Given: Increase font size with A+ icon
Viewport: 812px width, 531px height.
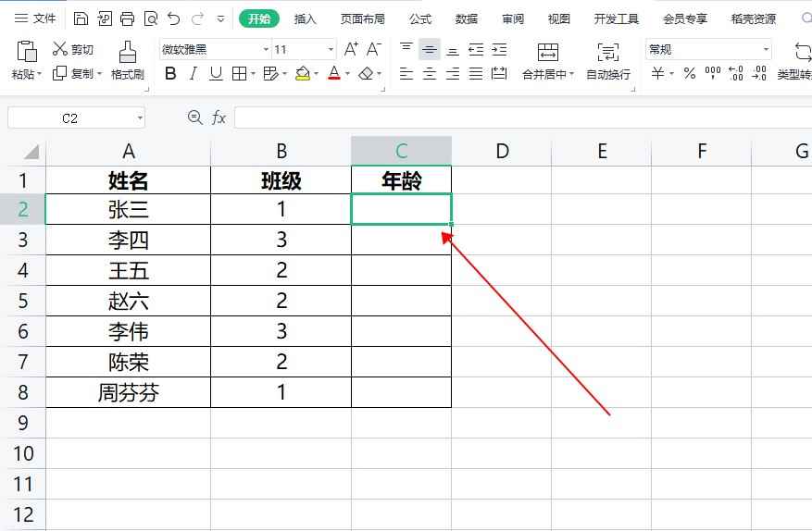Looking at the screenshot, I should [351, 49].
